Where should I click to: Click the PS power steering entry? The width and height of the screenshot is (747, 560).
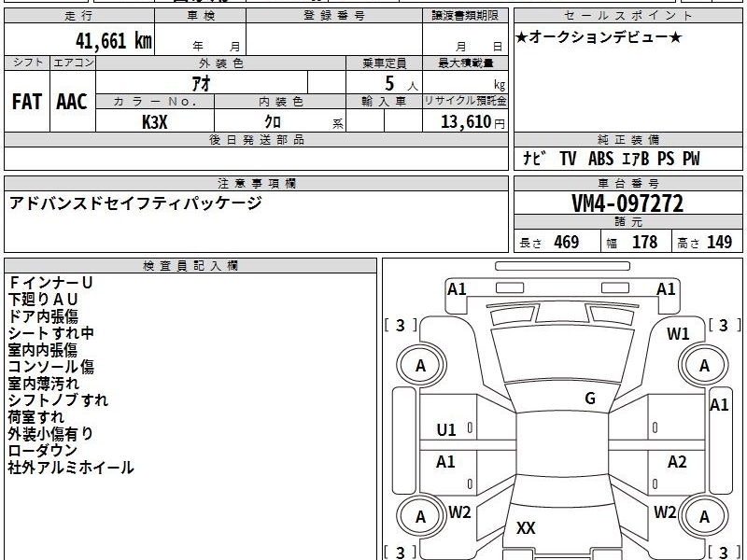(666, 158)
